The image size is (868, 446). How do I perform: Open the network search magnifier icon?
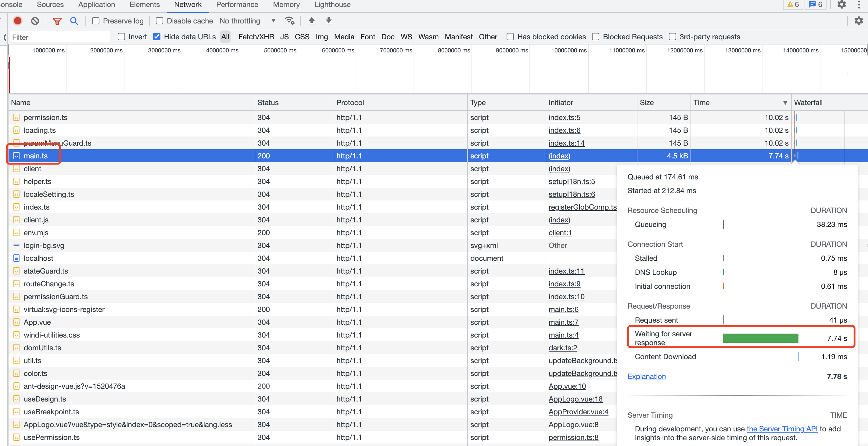click(x=74, y=21)
